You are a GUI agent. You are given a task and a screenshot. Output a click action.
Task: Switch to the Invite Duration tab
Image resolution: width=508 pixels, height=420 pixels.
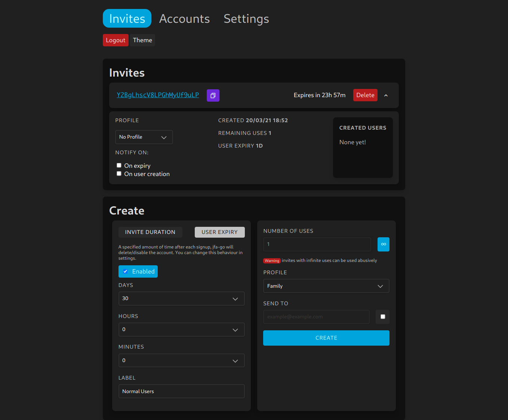pyautogui.click(x=150, y=232)
